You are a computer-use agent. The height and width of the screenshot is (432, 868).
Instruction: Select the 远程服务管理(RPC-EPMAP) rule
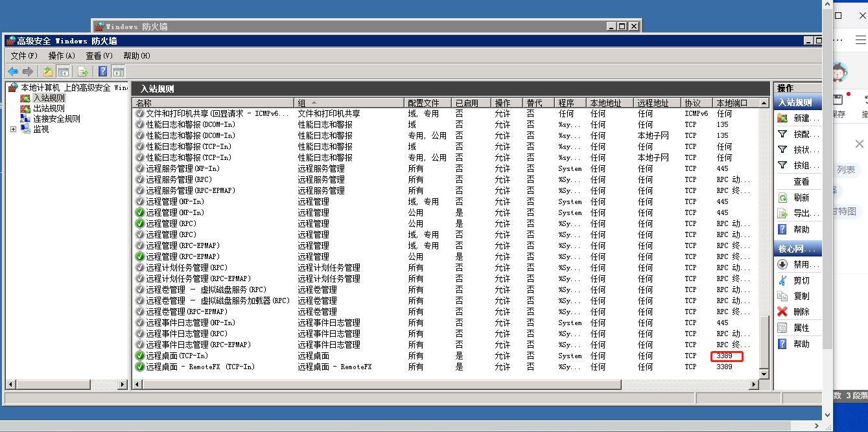pyautogui.click(x=446, y=190)
